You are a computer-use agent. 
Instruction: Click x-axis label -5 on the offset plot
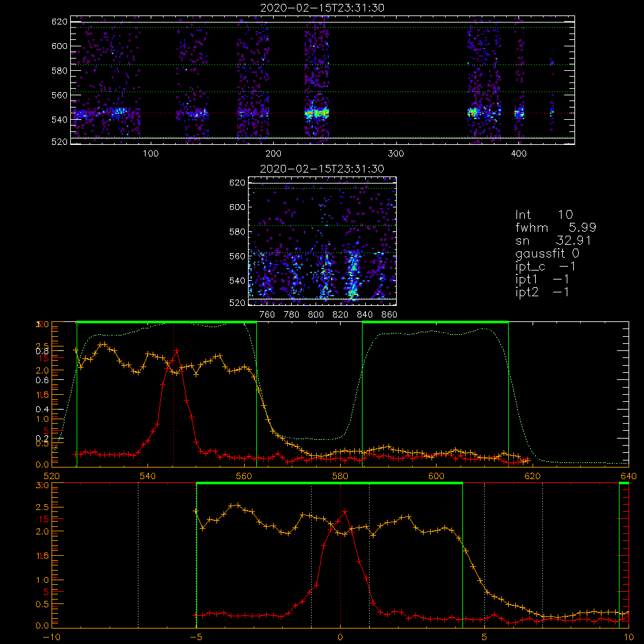pos(196,638)
